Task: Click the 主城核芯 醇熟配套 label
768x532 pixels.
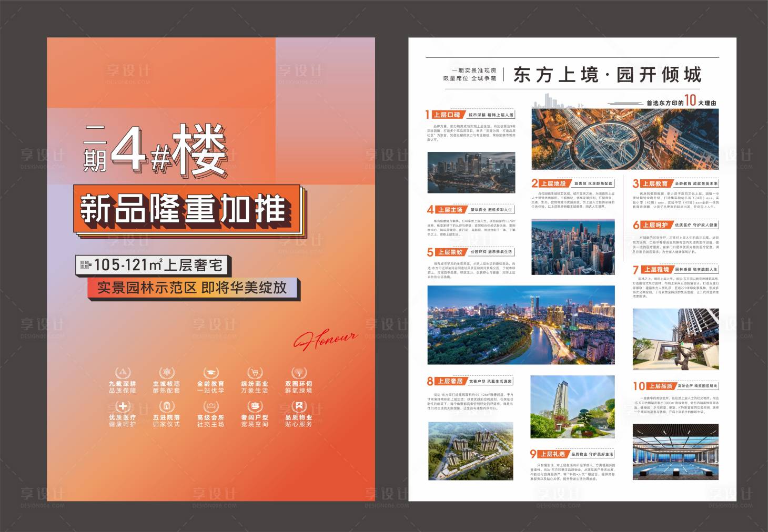Action: [166, 387]
